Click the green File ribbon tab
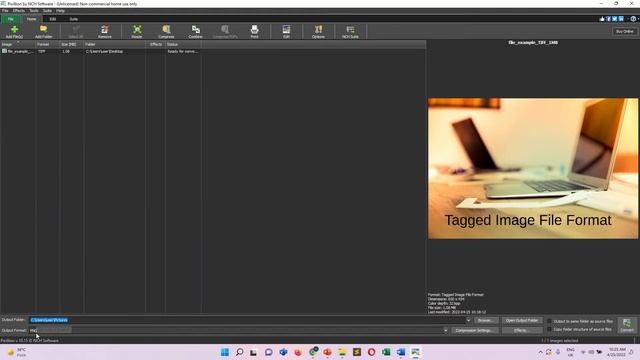The width and height of the screenshot is (640, 360). click(x=11, y=19)
